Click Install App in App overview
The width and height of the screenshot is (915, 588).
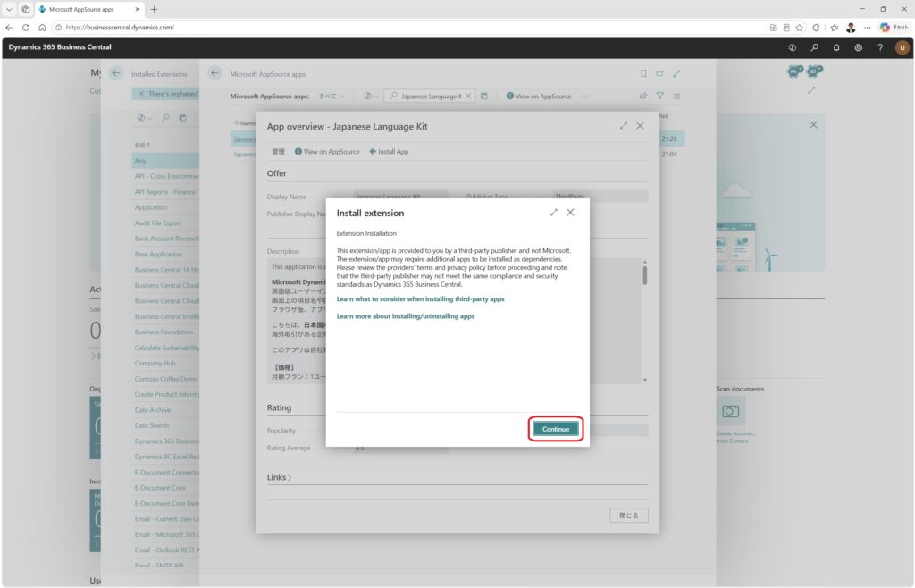point(389,152)
